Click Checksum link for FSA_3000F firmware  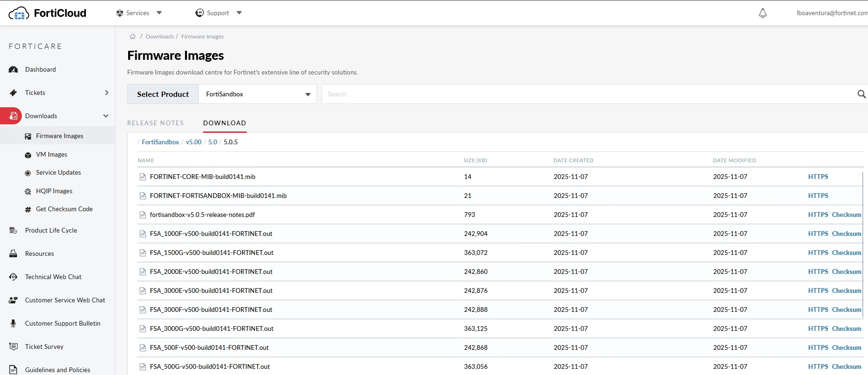(847, 309)
